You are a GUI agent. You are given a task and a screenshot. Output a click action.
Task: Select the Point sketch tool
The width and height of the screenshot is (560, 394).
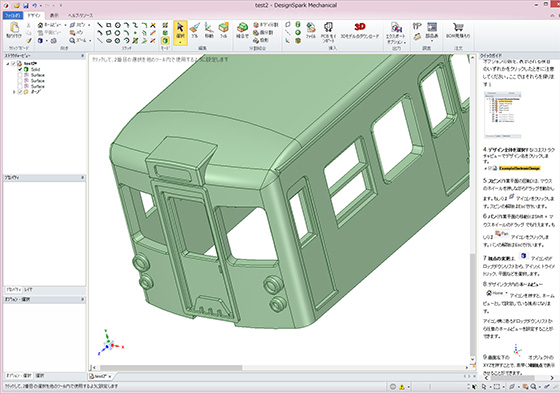[135, 33]
